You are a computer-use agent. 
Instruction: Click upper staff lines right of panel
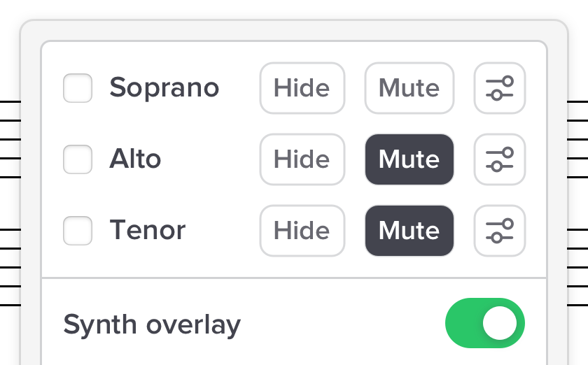577,139
